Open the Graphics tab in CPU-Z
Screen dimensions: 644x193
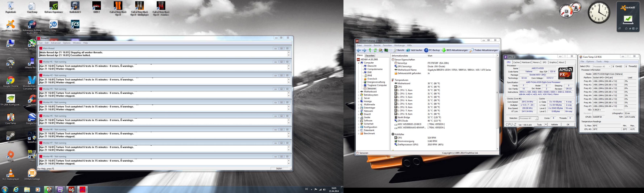(553, 62)
